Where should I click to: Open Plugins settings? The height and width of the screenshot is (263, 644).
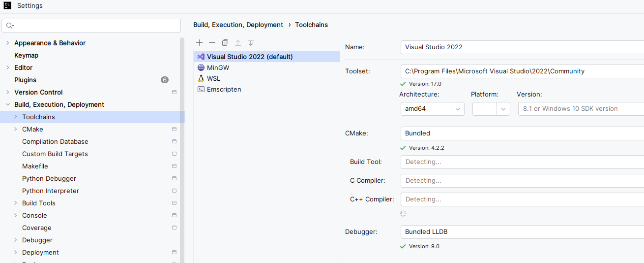coord(26,80)
